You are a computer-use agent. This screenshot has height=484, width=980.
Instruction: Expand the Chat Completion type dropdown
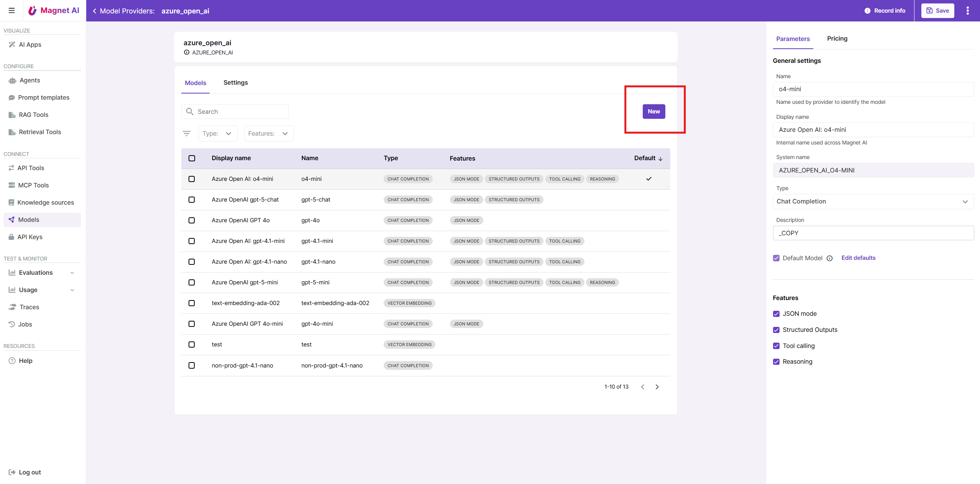[x=873, y=202]
